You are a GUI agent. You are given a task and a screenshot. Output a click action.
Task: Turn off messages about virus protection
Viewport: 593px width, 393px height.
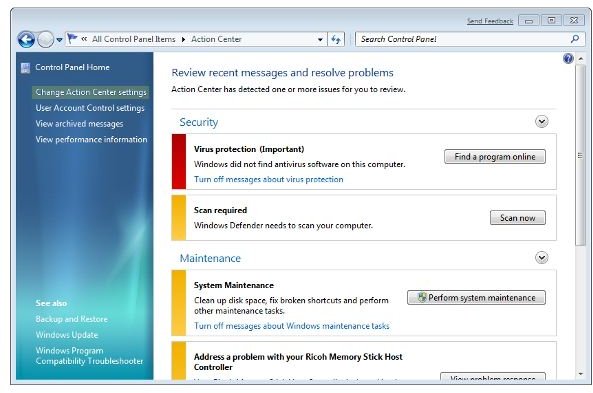(x=269, y=179)
